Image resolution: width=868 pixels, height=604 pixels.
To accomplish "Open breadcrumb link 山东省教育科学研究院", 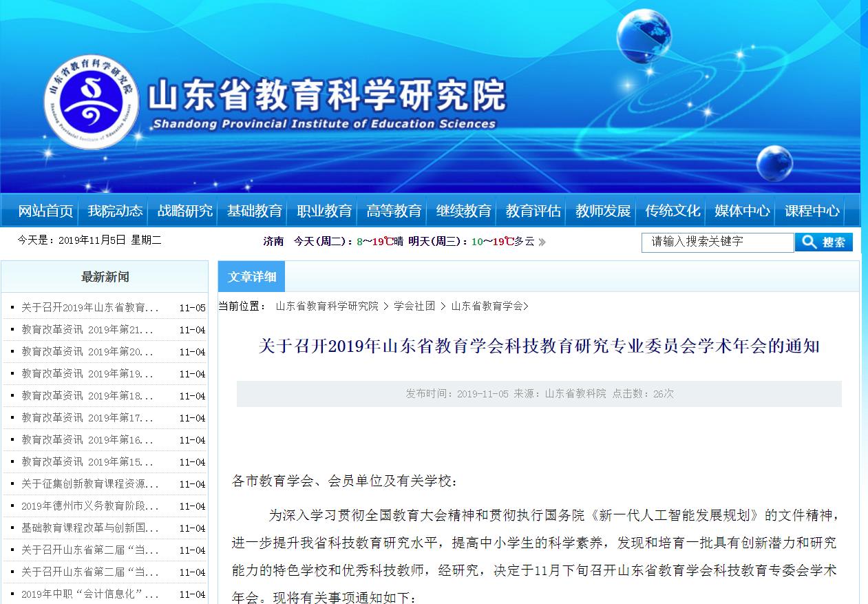I will tap(327, 306).
